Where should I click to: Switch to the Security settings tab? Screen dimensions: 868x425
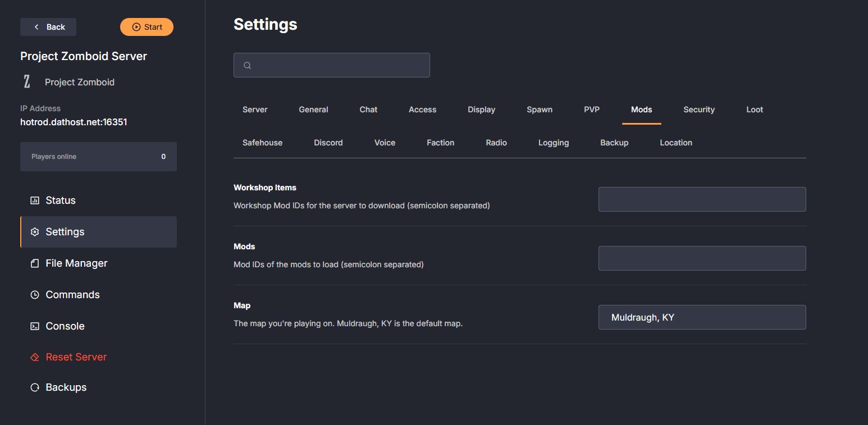699,109
